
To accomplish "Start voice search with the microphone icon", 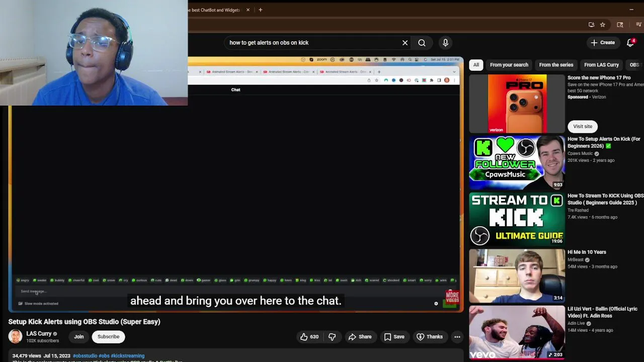I will click(445, 43).
